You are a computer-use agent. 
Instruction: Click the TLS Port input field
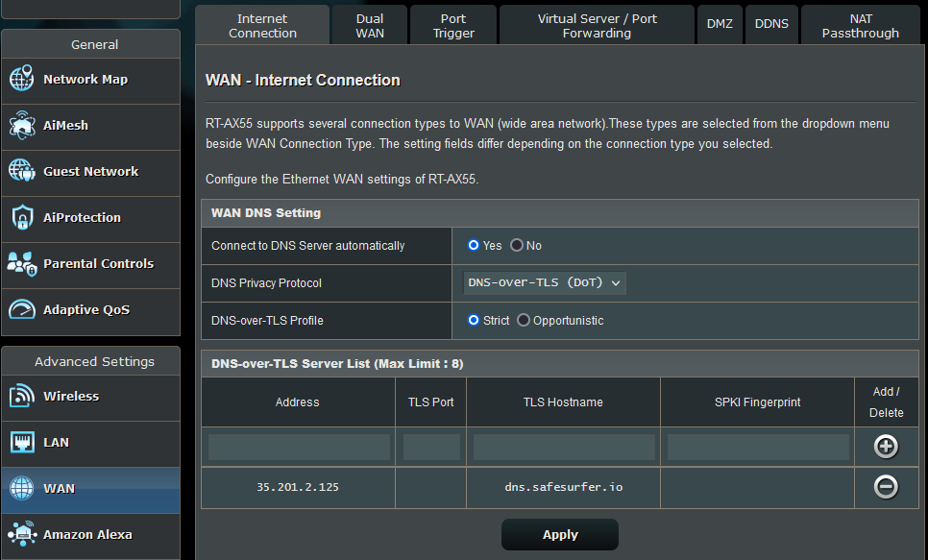[431, 447]
